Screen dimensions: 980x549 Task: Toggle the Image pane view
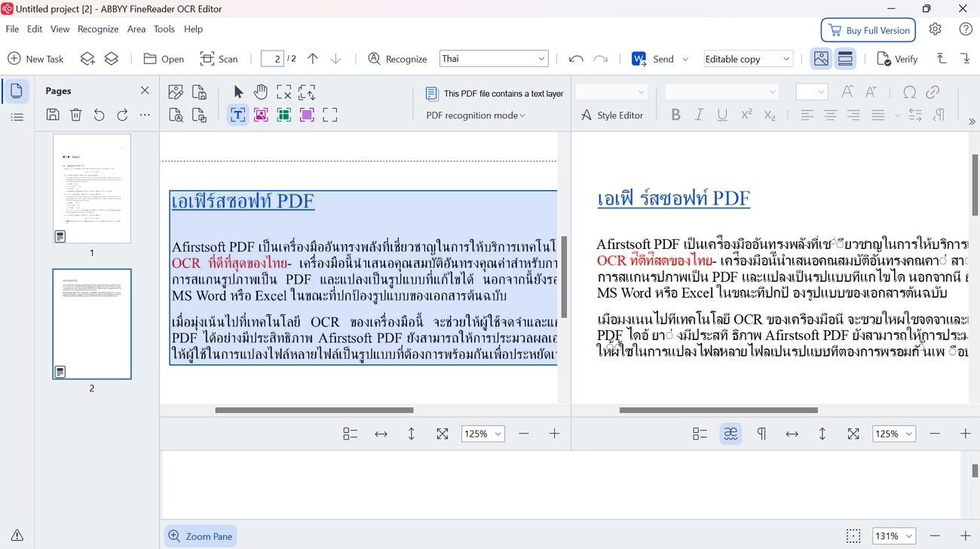pyautogui.click(x=821, y=59)
